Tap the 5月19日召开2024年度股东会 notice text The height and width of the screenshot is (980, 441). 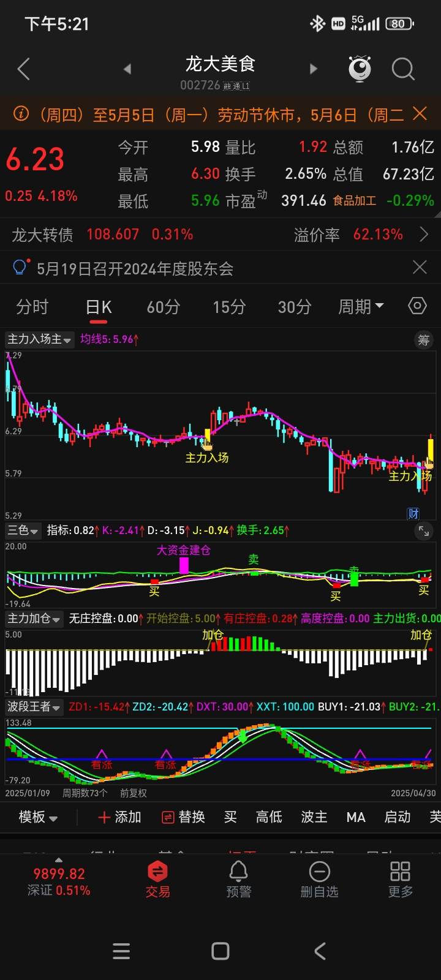(x=135, y=268)
